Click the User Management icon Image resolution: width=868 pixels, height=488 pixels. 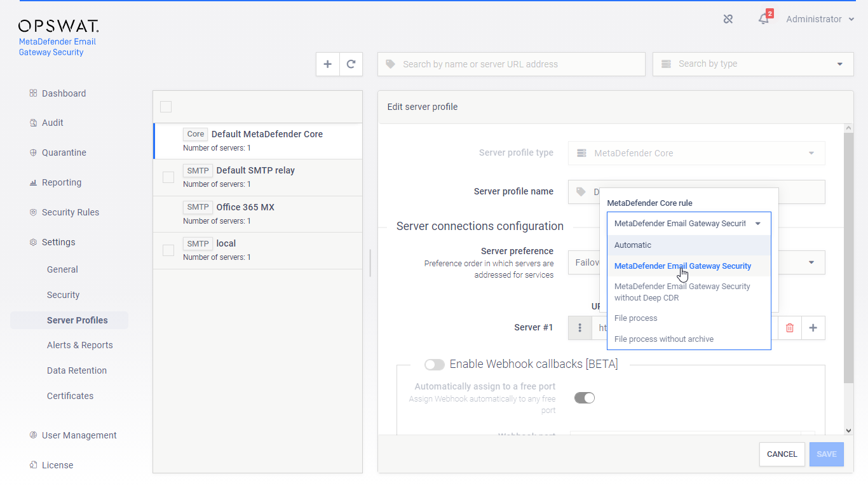[33, 435]
